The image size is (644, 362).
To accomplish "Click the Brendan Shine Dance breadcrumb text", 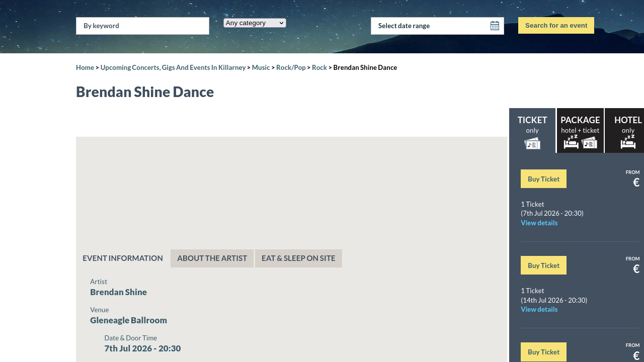I will 365,67.
